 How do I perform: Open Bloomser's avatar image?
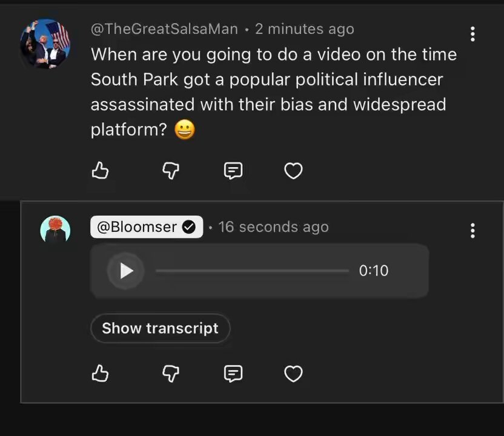pyautogui.click(x=55, y=229)
